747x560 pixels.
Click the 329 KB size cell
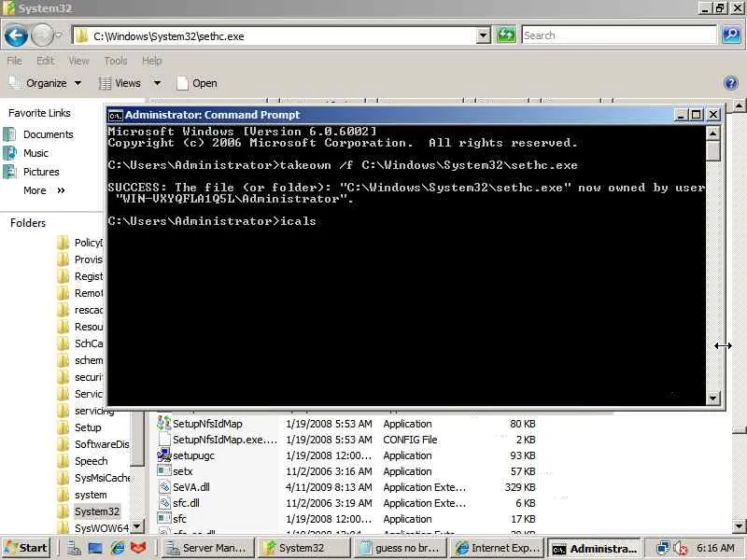[x=520, y=487]
